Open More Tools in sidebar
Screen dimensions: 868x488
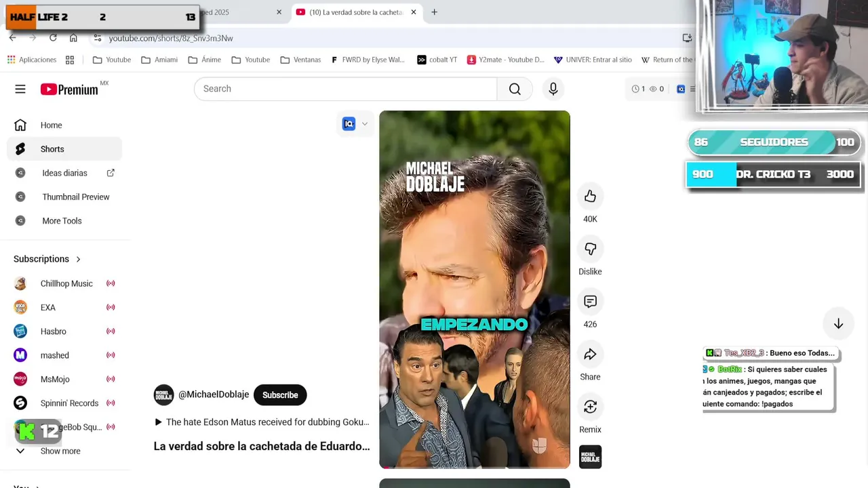point(64,221)
